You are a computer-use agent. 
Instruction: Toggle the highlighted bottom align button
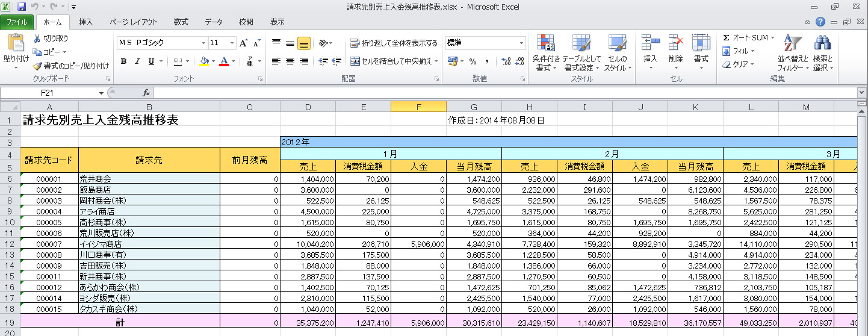tap(304, 43)
